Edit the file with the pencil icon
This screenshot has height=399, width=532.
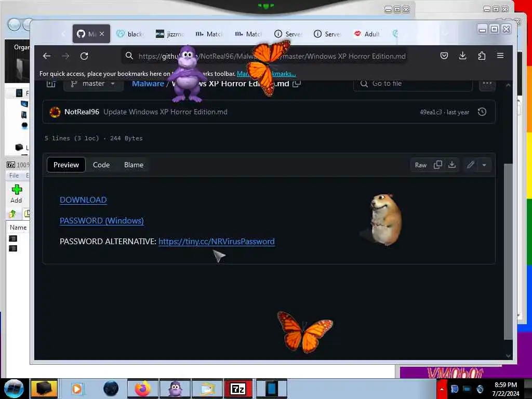pyautogui.click(x=470, y=165)
